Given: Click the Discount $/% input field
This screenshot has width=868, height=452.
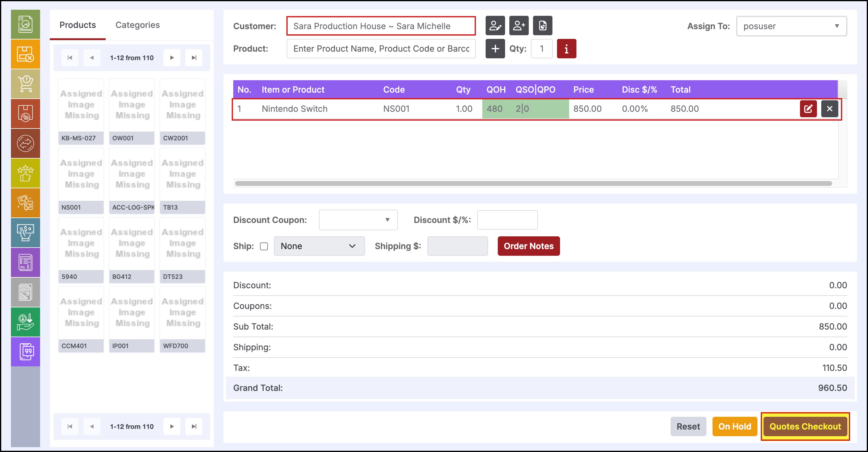Looking at the screenshot, I should coord(507,220).
